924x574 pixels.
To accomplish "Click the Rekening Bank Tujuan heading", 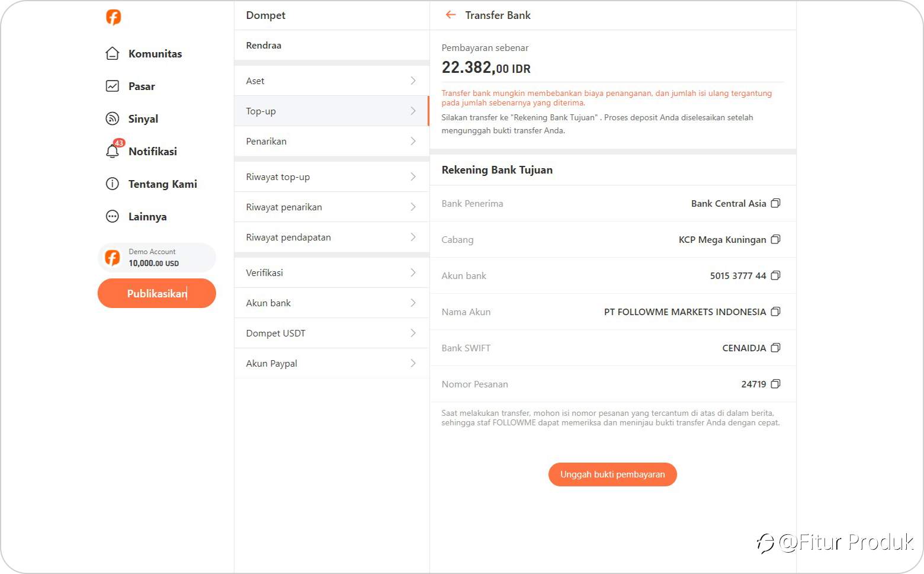I will point(497,170).
